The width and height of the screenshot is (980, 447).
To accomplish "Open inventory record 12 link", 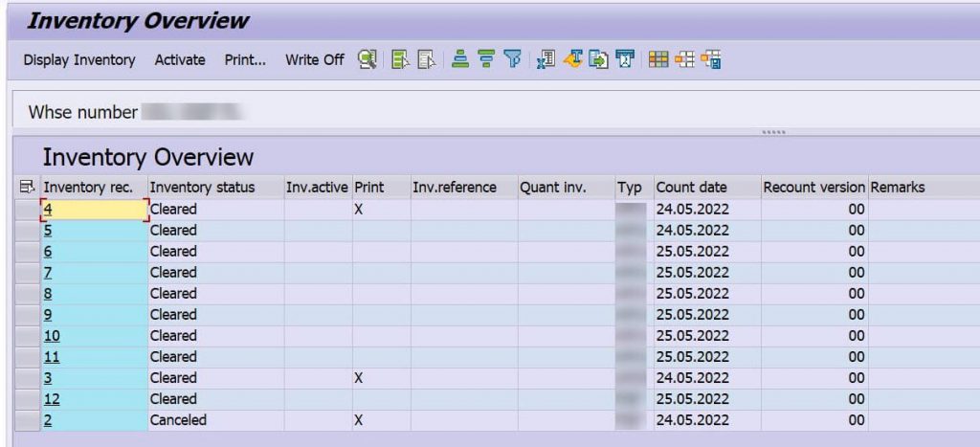I will (52, 399).
